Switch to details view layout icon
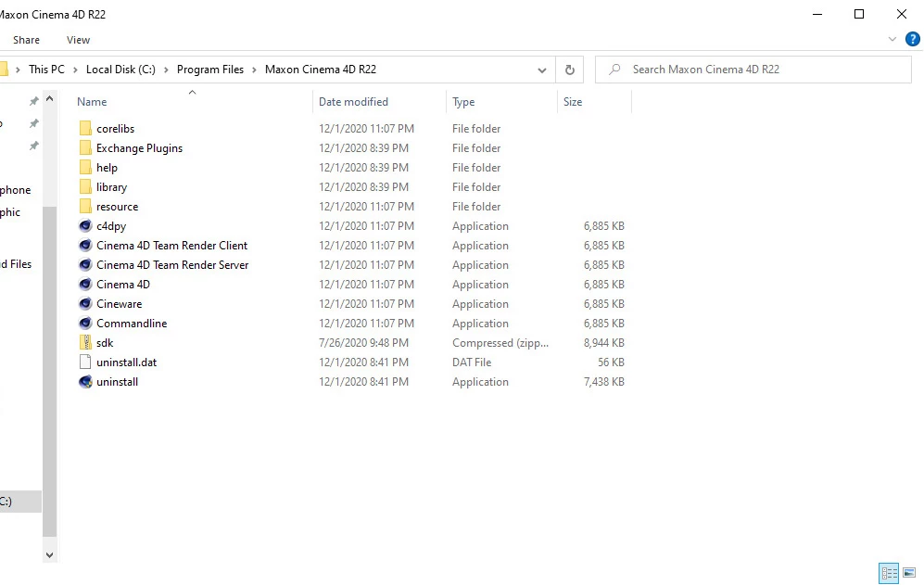This screenshot has width=924, height=585. coord(889,573)
